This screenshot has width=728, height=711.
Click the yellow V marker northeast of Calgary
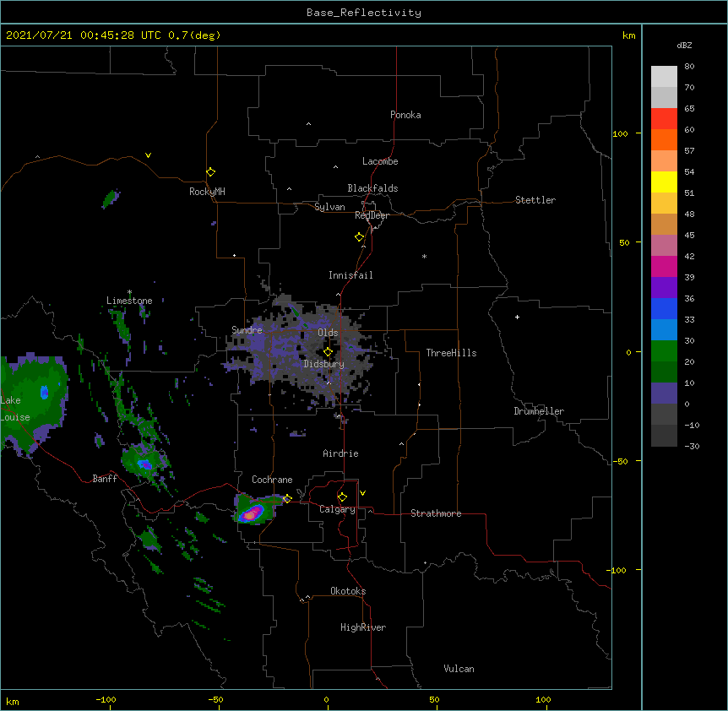[362, 493]
